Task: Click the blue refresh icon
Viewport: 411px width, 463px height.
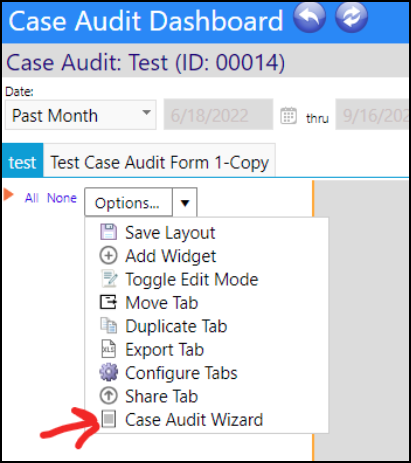Action: [352, 17]
